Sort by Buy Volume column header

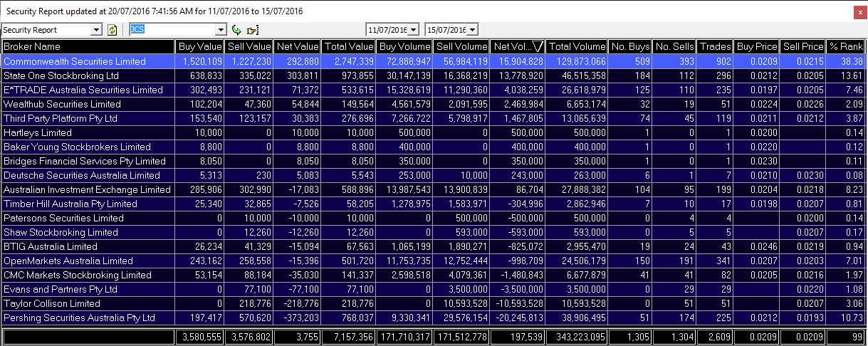coord(404,46)
